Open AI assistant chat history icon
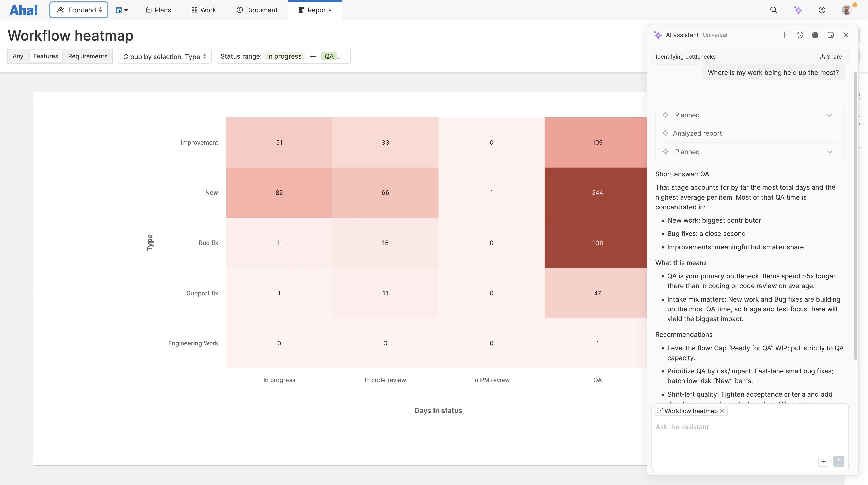This screenshot has width=868, height=485. 800,35
